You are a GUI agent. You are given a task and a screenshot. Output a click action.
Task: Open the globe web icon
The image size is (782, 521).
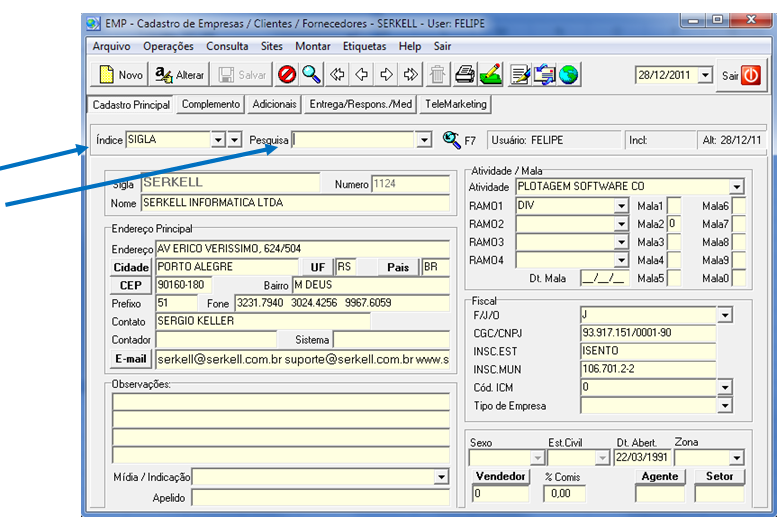[569, 75]
